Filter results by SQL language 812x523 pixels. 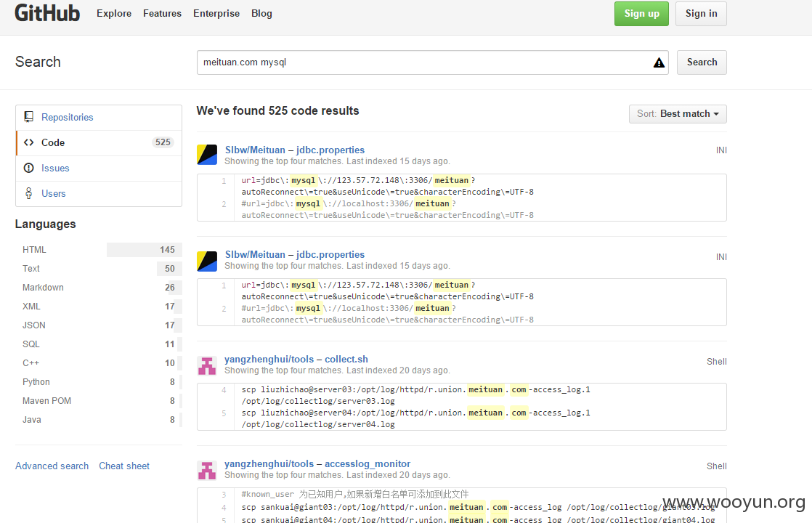(99, 344)
